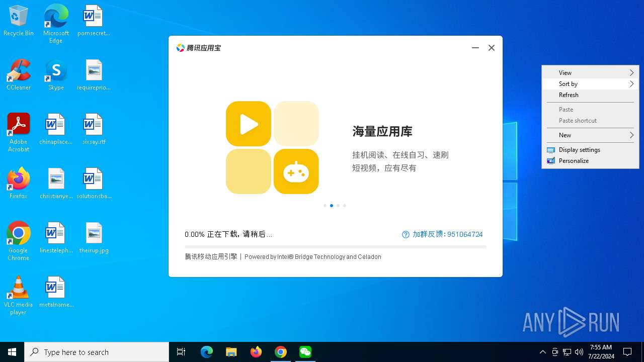Open the clock and date flyout
644x362 pixels.
pyautogui.click(x=601, y=352)
